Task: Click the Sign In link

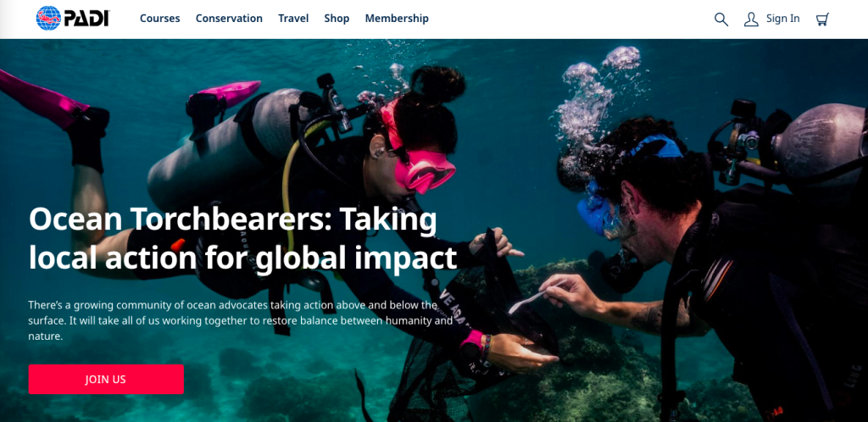Action: tap(782, 19)
